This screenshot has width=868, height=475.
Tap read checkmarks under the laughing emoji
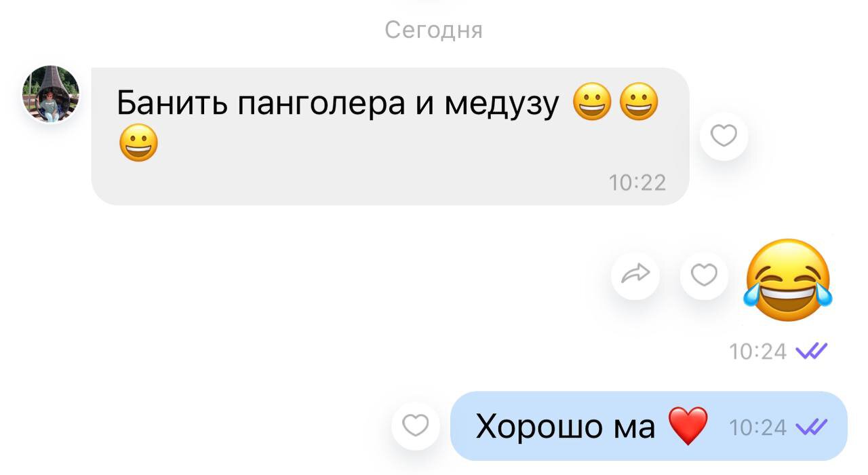(811, 351)
